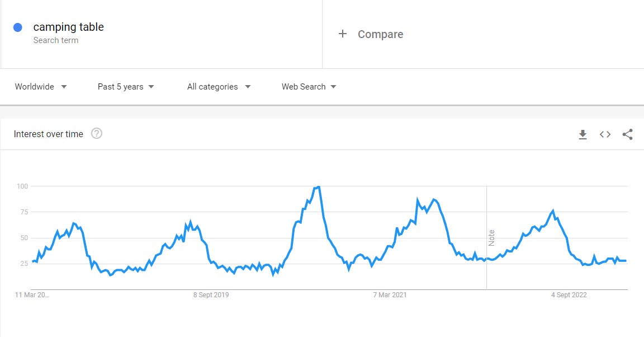Viewport: 644px width, 337px height.
Task: Click the Note marker on the chart
Action: [491, 237]
